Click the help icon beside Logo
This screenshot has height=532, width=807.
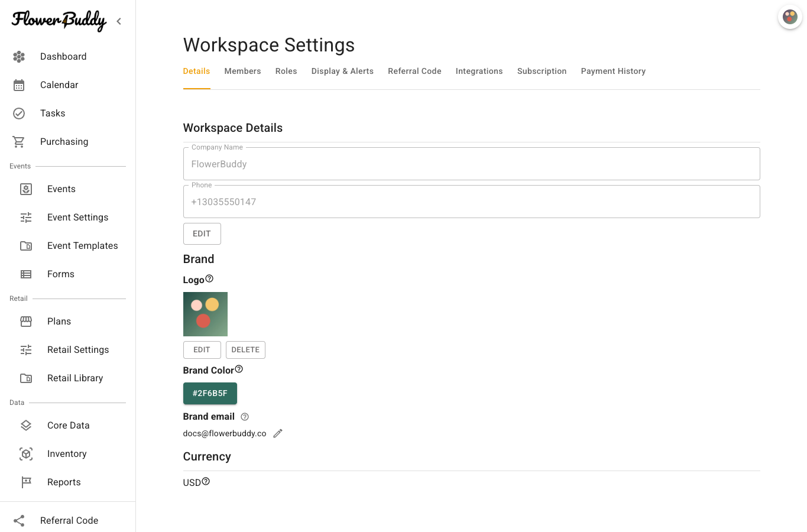click(x=209, y=278)
